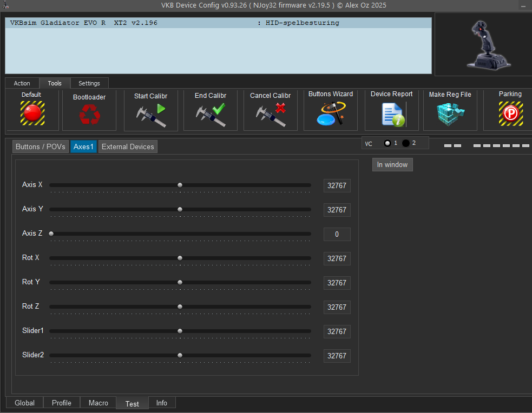Open the External Devices tab
Image resolution: width=532 pixels, height=413 pixels.
(128, 146)
